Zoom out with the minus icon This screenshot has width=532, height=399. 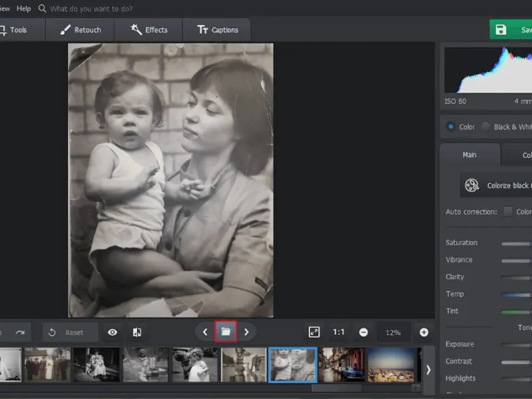pos(364,332)
